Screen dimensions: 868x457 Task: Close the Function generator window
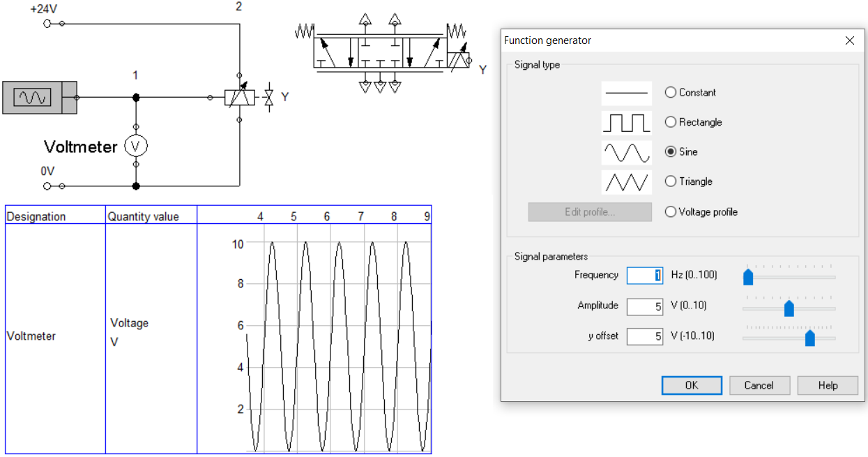(x=849, y=40)
